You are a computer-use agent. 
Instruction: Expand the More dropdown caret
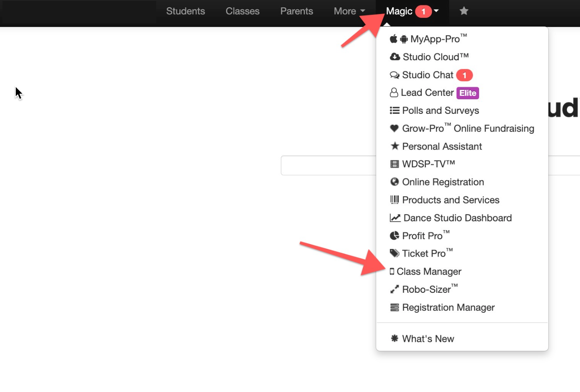tap(362, 11)
